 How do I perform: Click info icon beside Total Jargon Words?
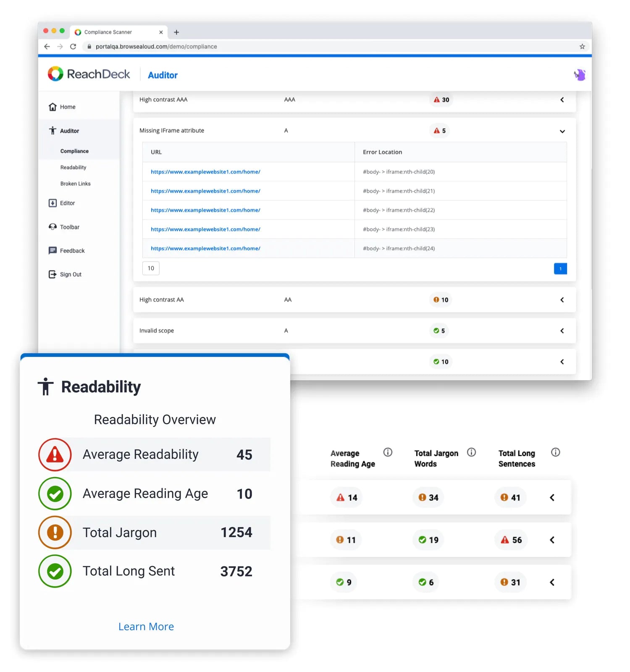tap(471, 452)
